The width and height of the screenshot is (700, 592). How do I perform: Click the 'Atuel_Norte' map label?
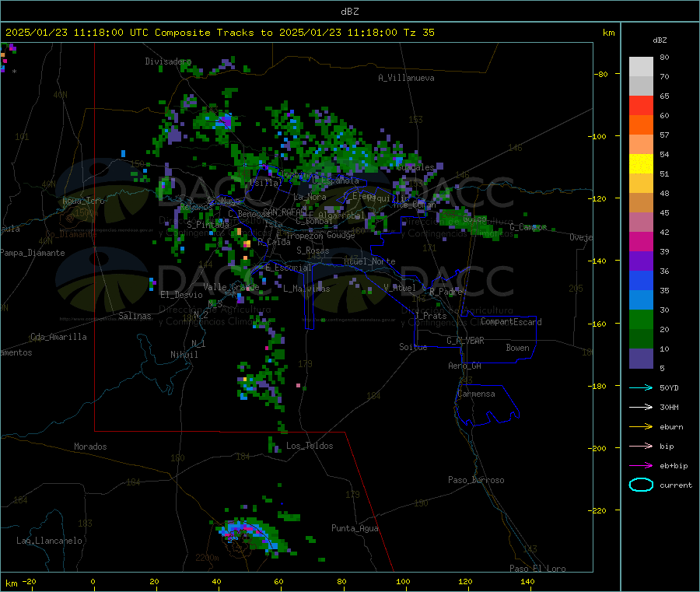pyautogui.click(x=369, y=261)
